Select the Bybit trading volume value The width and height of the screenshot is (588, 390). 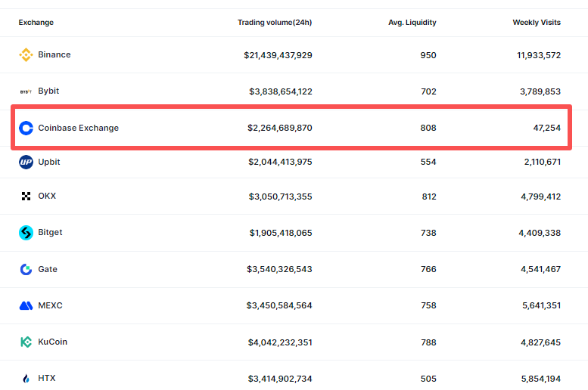[280, 91]
